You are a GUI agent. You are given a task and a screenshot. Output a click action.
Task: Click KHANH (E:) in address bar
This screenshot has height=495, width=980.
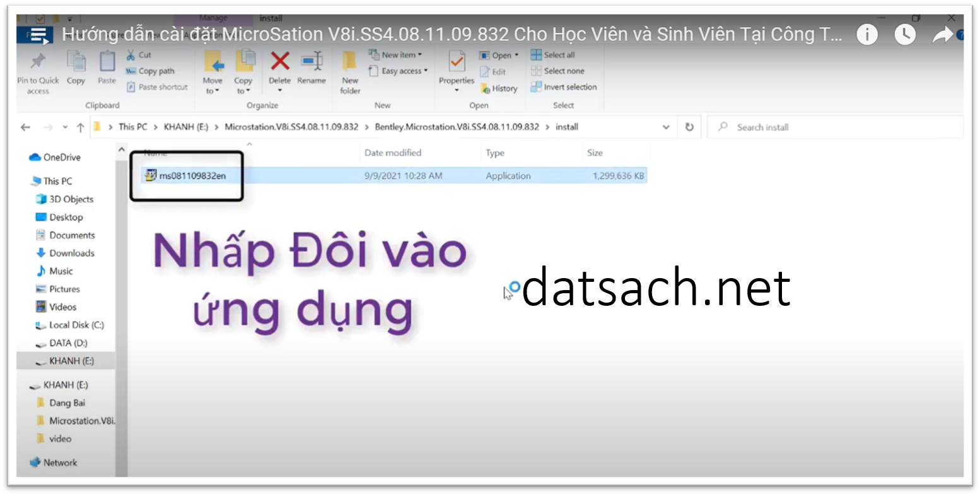coord(185,127)
